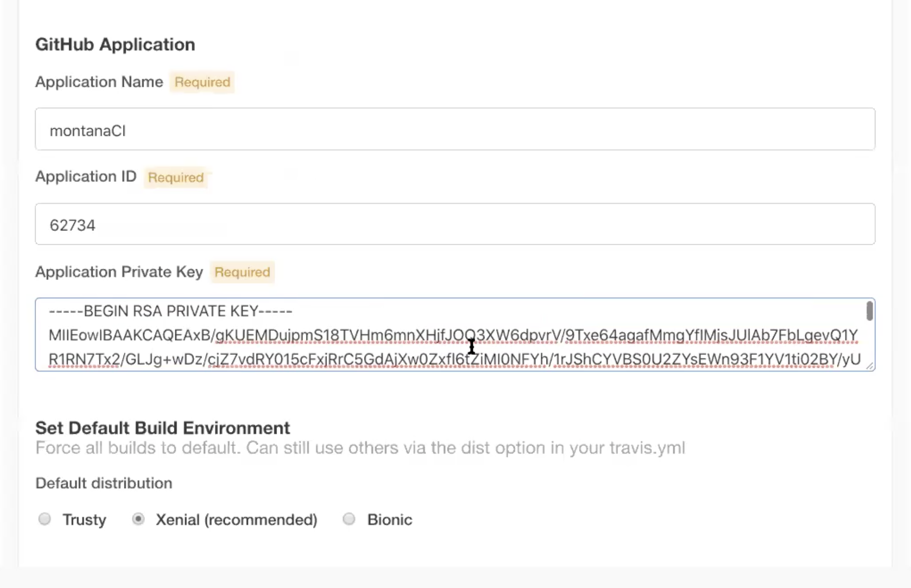Click the GitHub Application section heading
This screenshot has height=588, width=911.
[x=115, y=45]
